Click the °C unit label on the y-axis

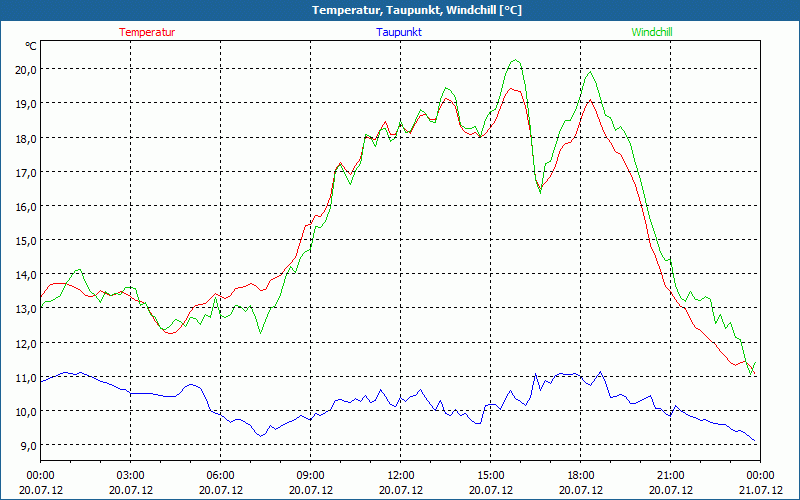31,46
